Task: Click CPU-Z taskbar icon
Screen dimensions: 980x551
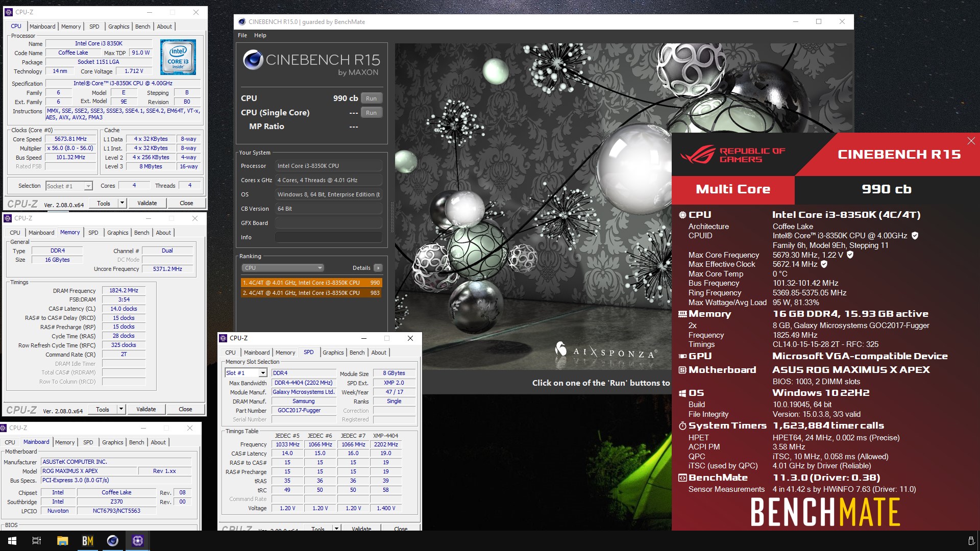Action: click(x=137, y=541)
